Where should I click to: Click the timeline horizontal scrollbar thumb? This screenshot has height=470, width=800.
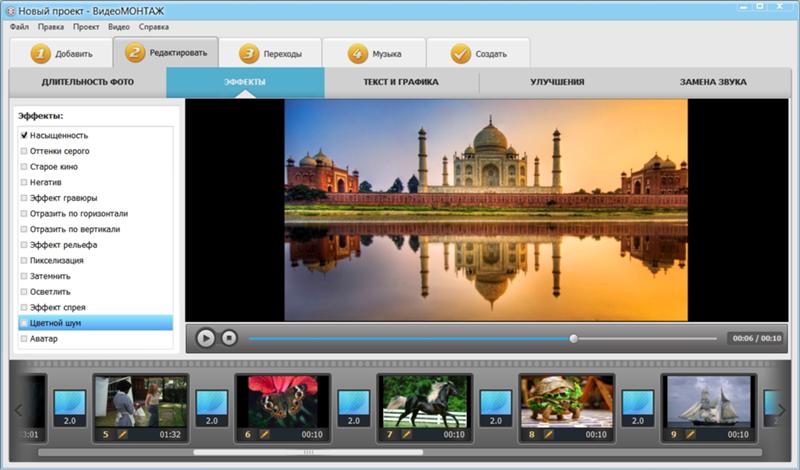308,452
